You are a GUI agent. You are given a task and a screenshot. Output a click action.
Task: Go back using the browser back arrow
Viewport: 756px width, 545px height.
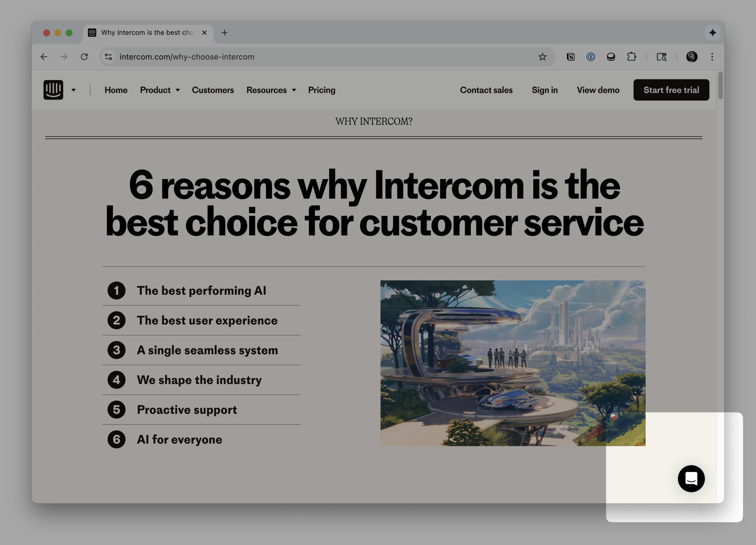pos(44,57)
